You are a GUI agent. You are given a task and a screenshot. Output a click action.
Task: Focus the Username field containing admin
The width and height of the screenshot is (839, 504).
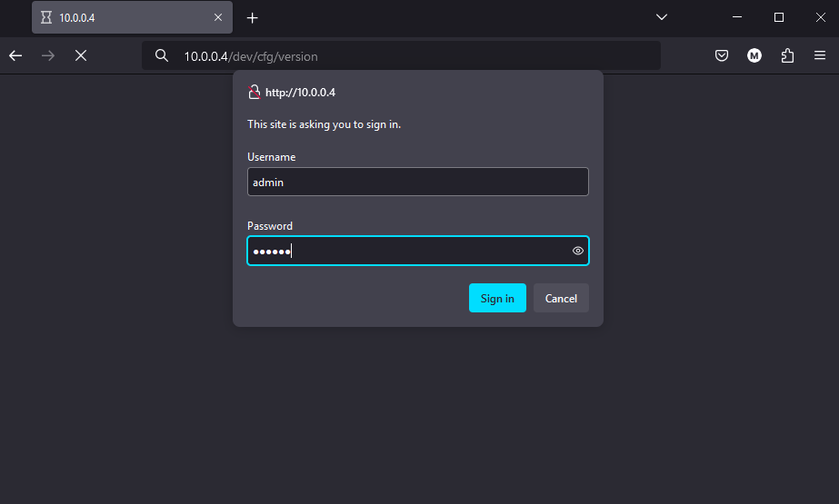coord(417,182)
